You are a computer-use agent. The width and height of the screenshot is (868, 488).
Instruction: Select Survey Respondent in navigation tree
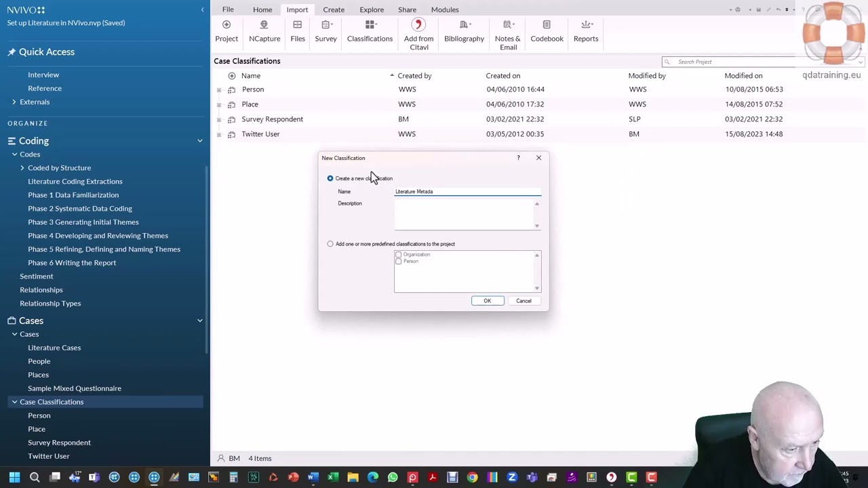click(x=59, y=443)
